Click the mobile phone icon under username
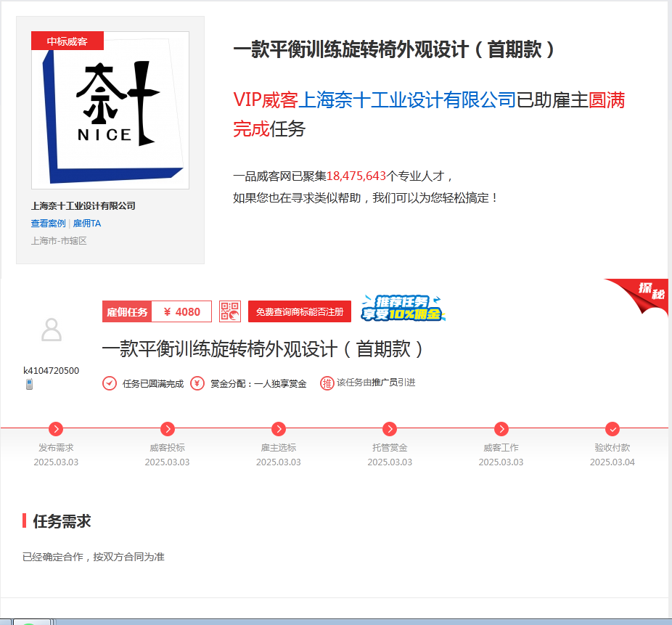The height and width of the screenshot is (625, 672). point(29,385)
